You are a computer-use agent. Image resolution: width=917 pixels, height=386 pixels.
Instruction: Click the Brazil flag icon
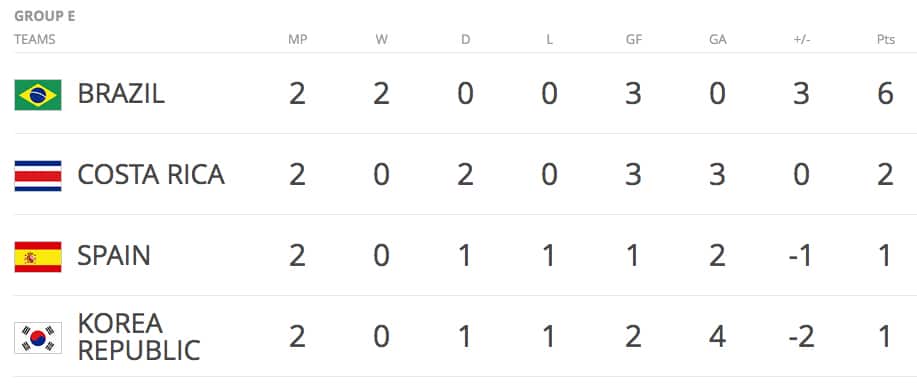click(38, 95)
